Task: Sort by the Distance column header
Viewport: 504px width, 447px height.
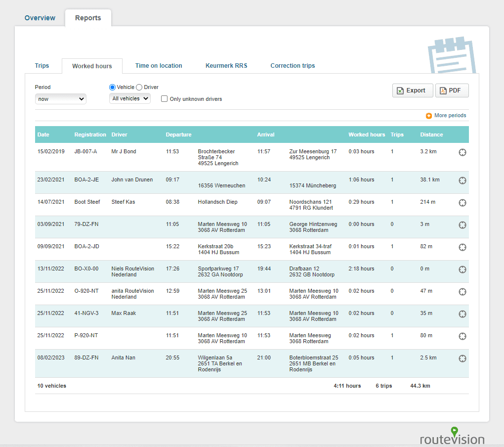Action: coord(431,134)
